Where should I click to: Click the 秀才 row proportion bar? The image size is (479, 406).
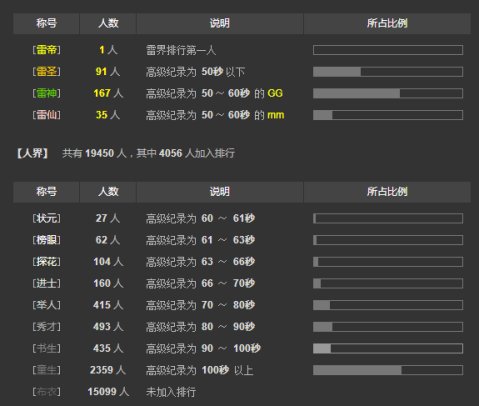point(388,327)
